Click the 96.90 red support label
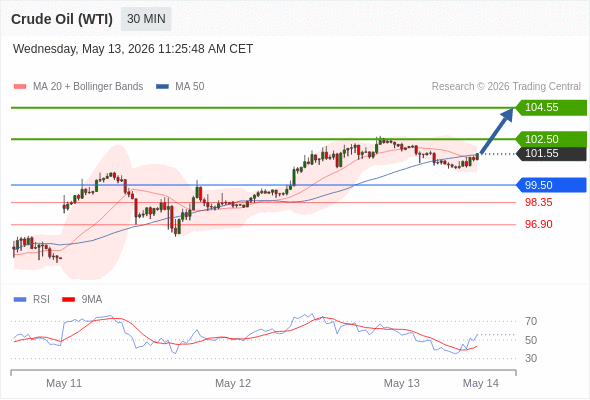The width and height of the screenshot is (590, 400). [538, 224]
